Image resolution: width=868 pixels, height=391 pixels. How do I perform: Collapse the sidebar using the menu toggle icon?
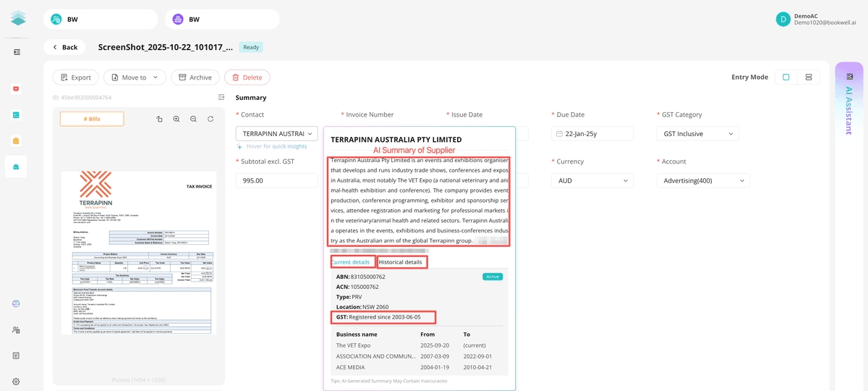click(17, 52)
